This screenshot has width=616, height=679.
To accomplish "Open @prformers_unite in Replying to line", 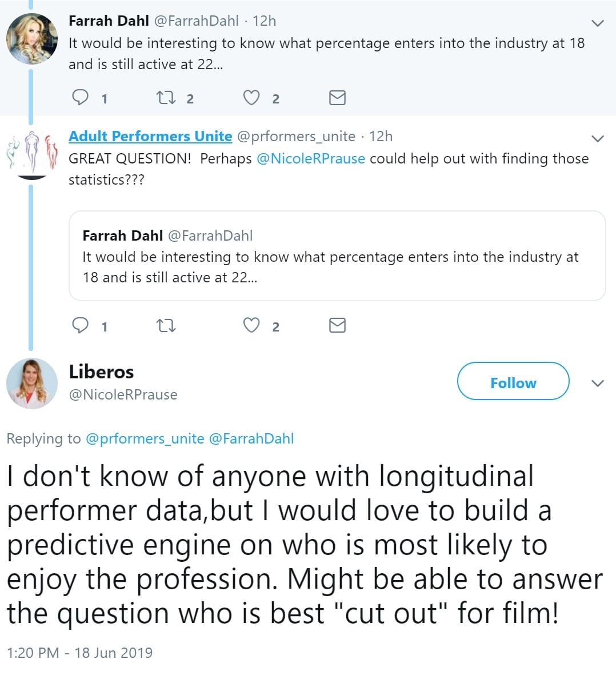I will click(145, 438).
